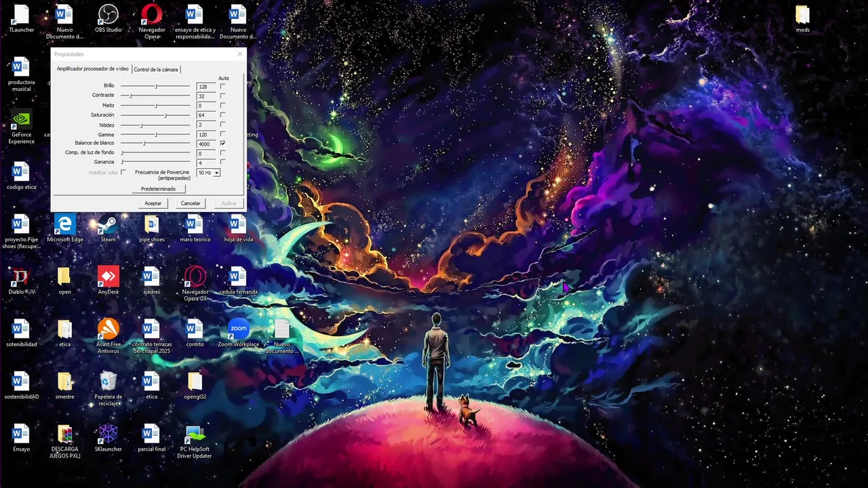Select the 'cedula fernanda' document

tap(238, 281)
